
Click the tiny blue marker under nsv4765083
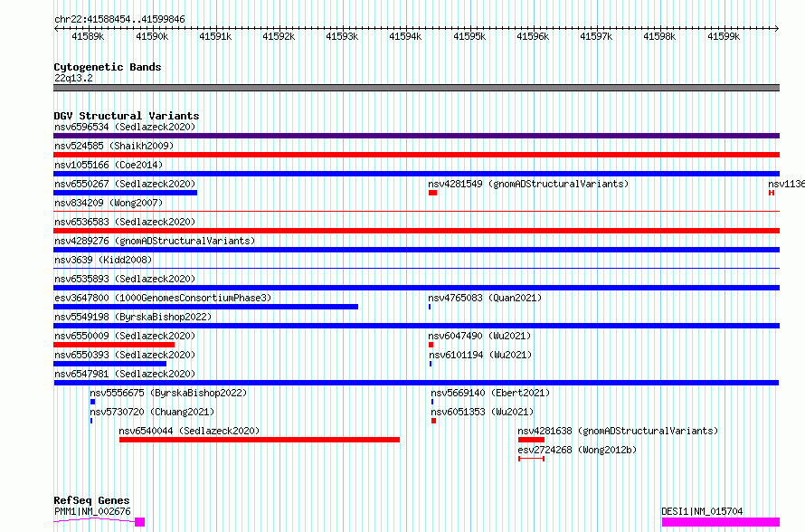[430, 307]
